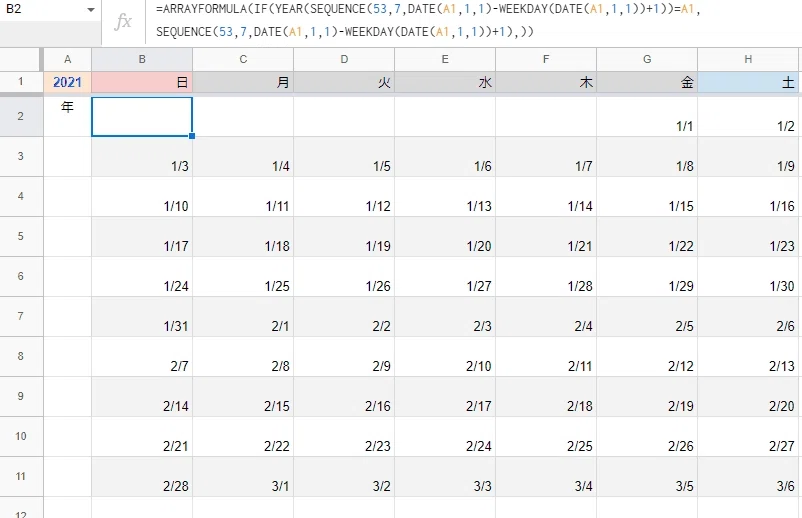Select the cell with date 1/1
Viewport: 802px width, 518px height.
coord(647,117)
